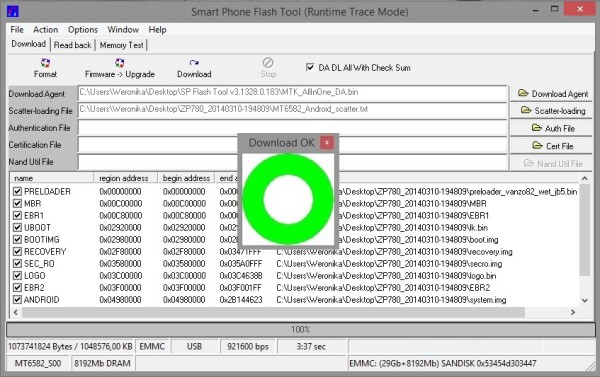Click the 1073741824 Bytes status entry
This screenshot has height=377, width=600.
70,347
